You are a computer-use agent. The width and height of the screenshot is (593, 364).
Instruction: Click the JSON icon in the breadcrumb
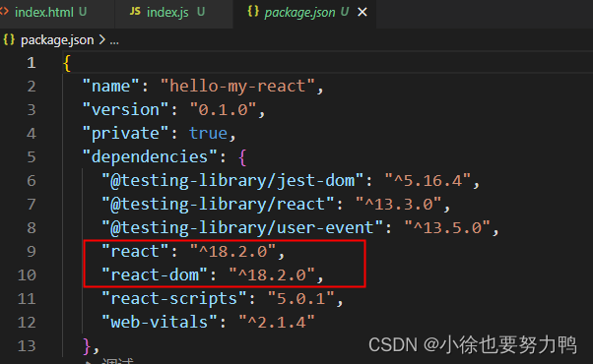pyautogui.click(x=9, y=39)
